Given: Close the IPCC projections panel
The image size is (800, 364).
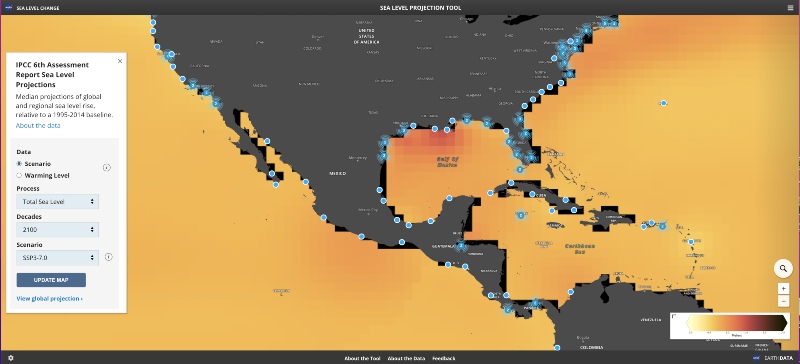Looking at the screenshot, I should 120,61.
